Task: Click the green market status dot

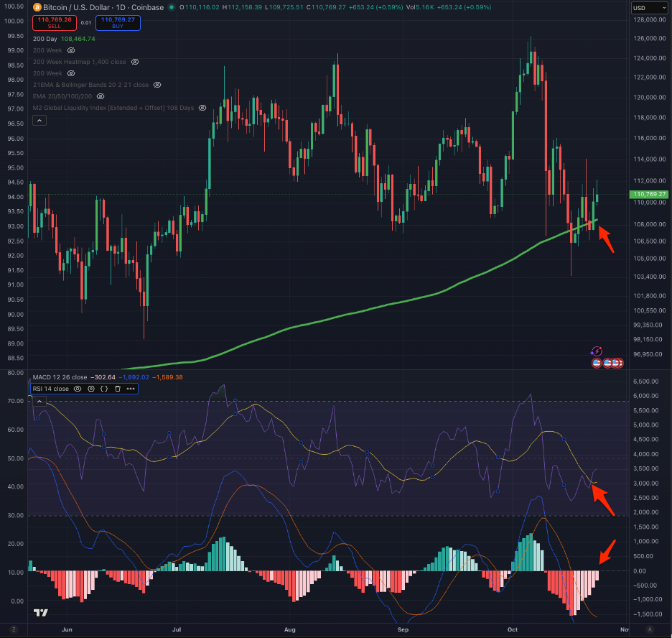Action: point(172,7)
